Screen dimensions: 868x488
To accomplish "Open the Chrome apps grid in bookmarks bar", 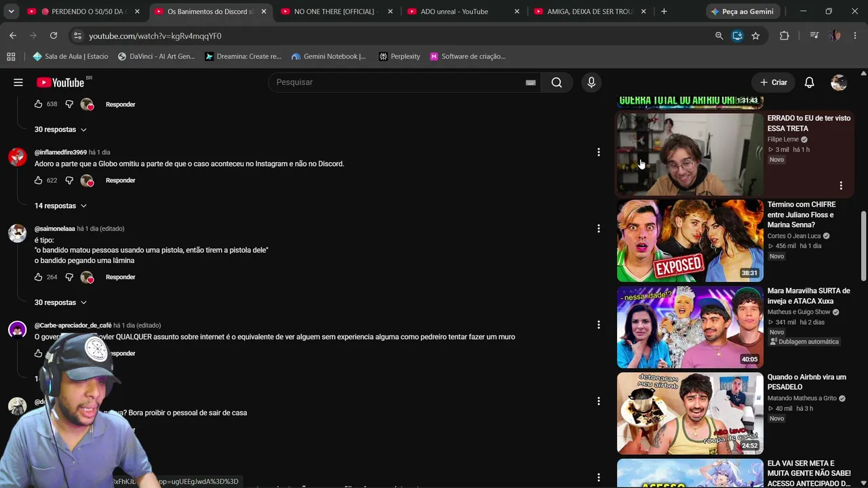I will (x=11, y=57).
